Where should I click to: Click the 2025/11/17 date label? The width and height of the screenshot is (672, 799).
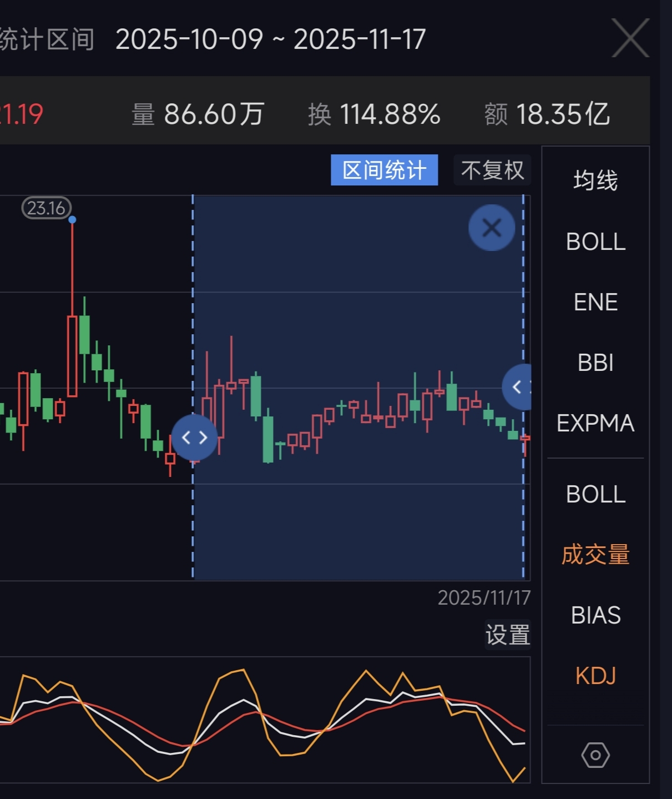pyautogui.click(x=484, y=598)
